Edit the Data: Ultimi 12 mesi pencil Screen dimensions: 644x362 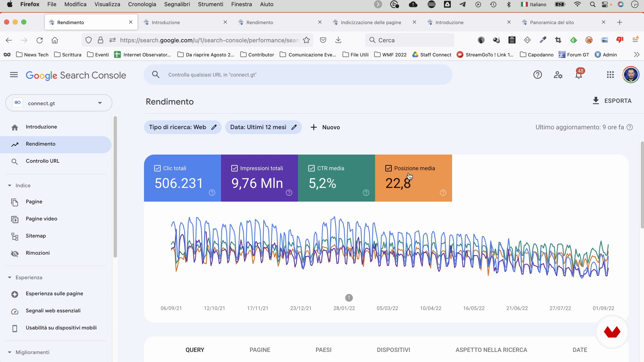(294, 127)
